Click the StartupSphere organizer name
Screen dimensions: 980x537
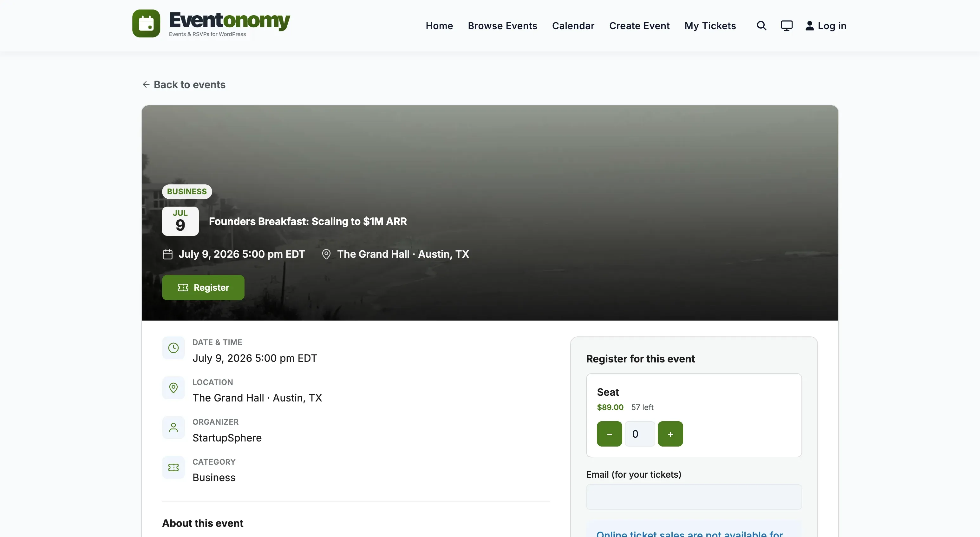click(x=227, y=438)
